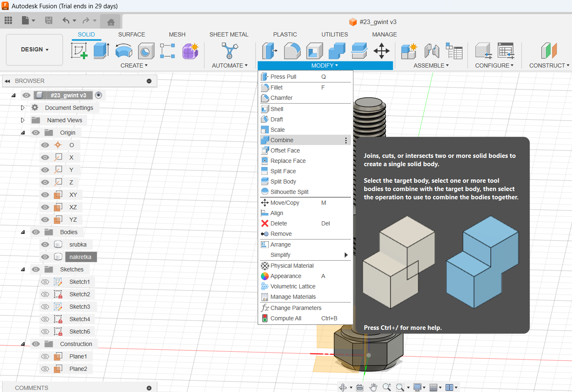Screen dimensions: 572x392
Task: Click the Zoom magnifier navigation icon
Action: [x=387, y=387]
